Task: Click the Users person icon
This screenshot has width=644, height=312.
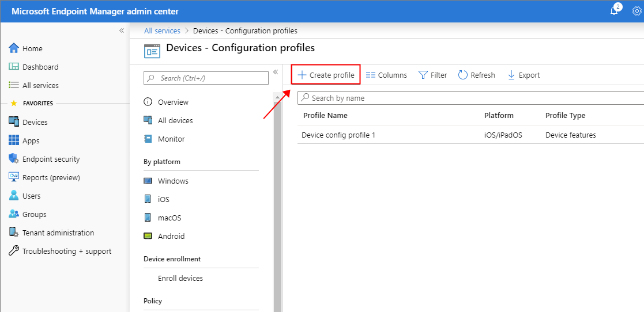Action: point(14,196)
